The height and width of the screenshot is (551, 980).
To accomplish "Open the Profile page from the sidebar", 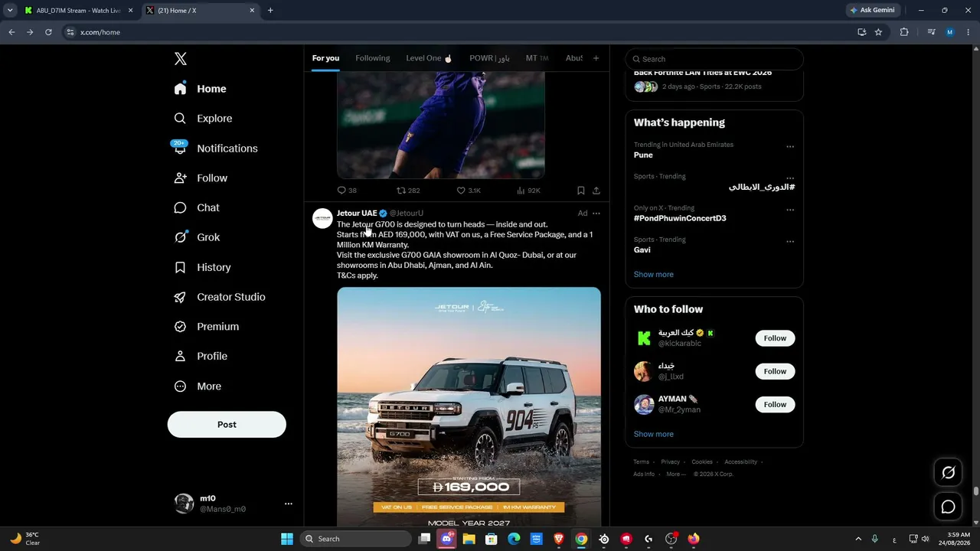I will 201,357.
